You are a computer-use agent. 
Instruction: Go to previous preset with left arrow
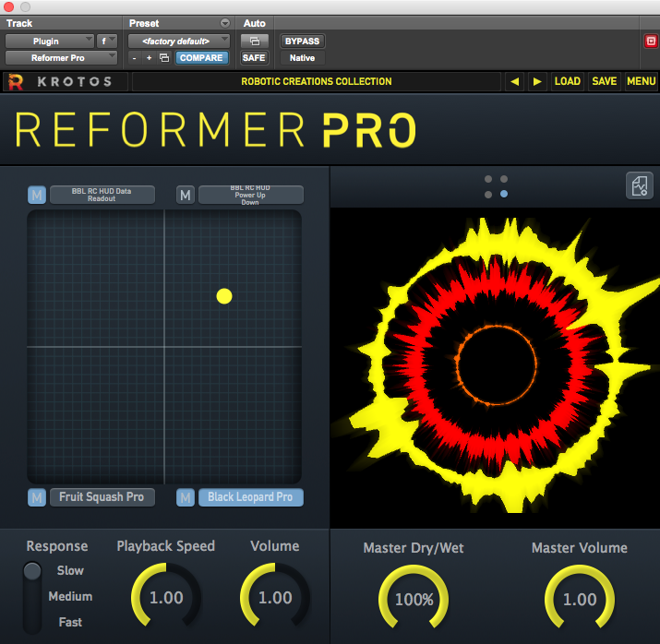click(x=514, y=81)
